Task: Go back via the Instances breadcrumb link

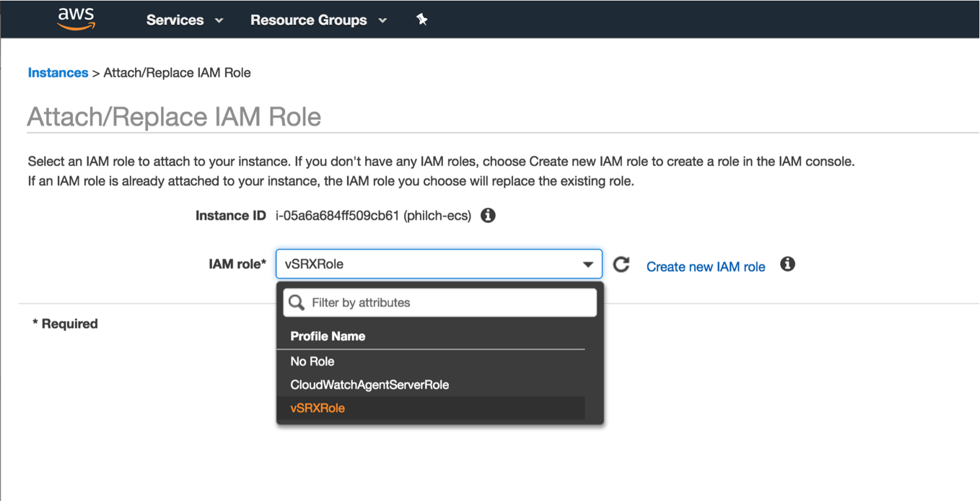Action: click(x=58, y=73)
